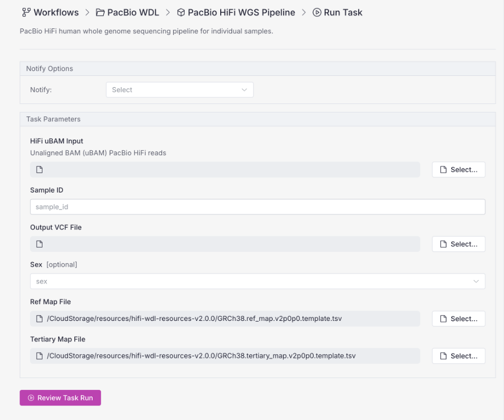This screenshot has height=420, width=504.
Task: Click file icon in HiFi uBAM Input field
Action: pyautogui.click(x=39, y=170)
